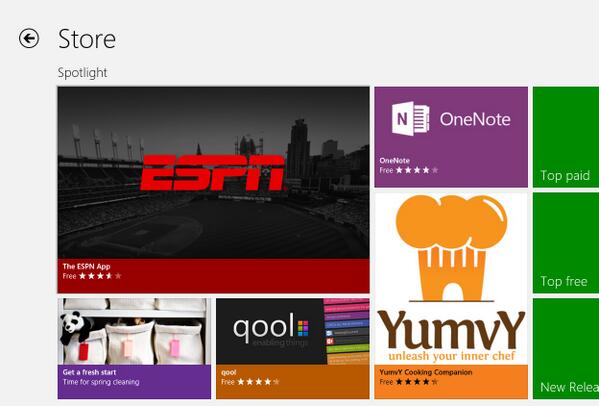Go back using the Store back arrow
Screen dimensions: 599x406
click(29, 38)
